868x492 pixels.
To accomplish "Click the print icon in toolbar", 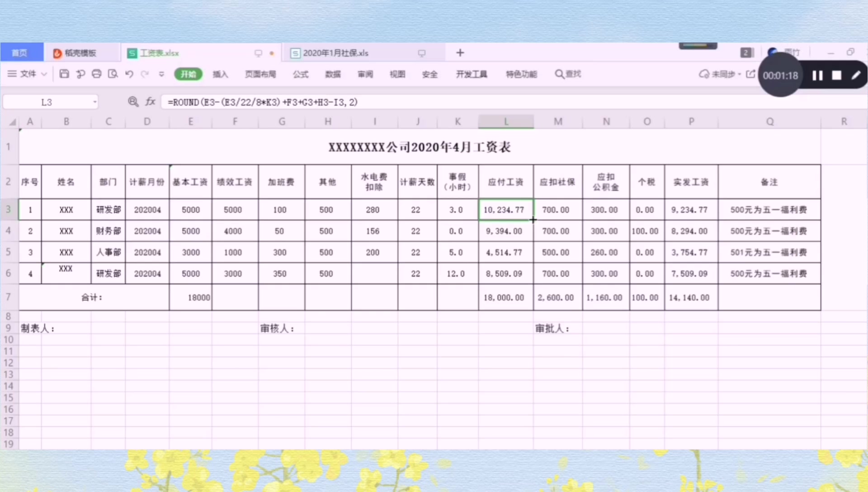I will 96,74.
